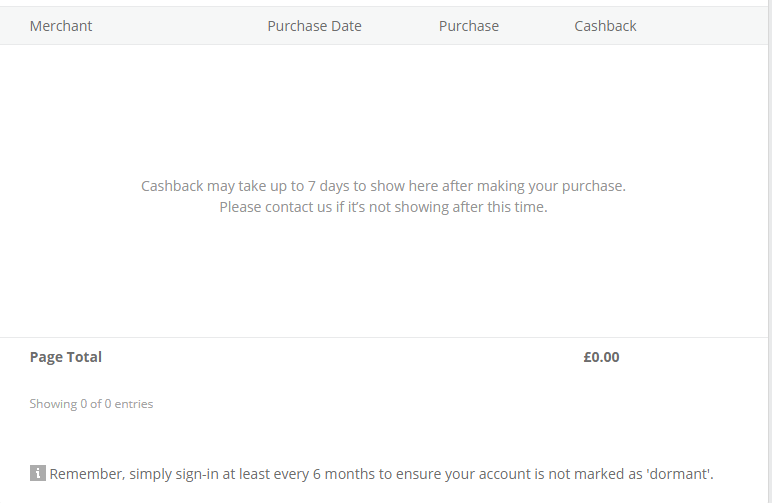Click the £0.00 page total amount
This screenshot has height=503, width=772.
coord(601,357)
